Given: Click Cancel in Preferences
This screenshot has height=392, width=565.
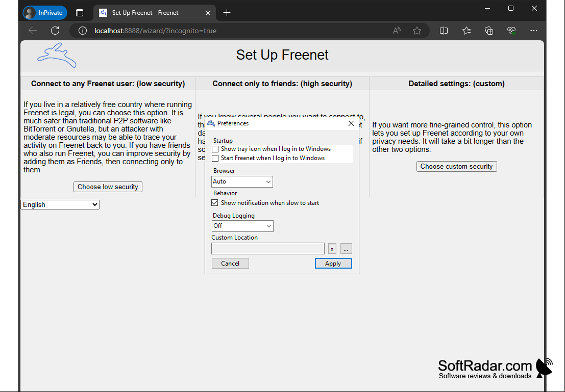Looking at the screenshot, I should 230,264.
